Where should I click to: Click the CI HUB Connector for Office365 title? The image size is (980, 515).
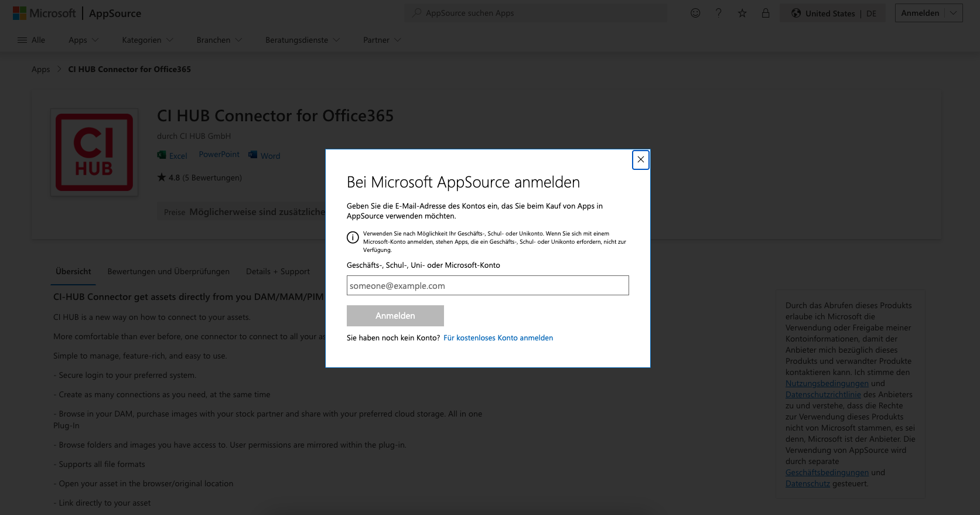click(x=275, y=116)
